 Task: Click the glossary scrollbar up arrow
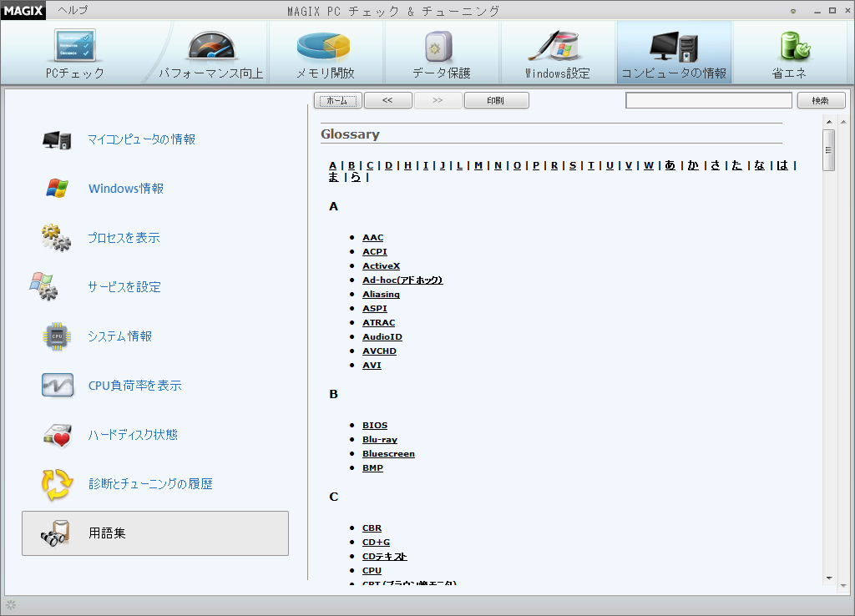coord(829,122)
